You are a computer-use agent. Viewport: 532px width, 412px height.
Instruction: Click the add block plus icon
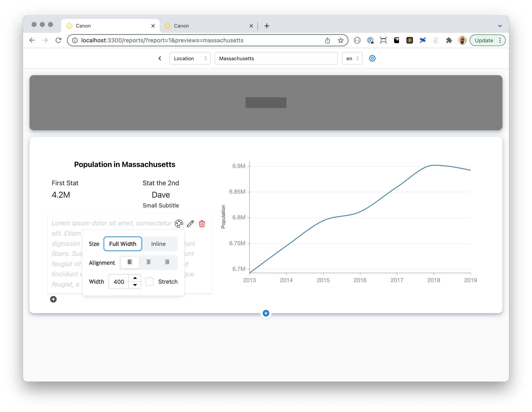click(x=53, y=299)
